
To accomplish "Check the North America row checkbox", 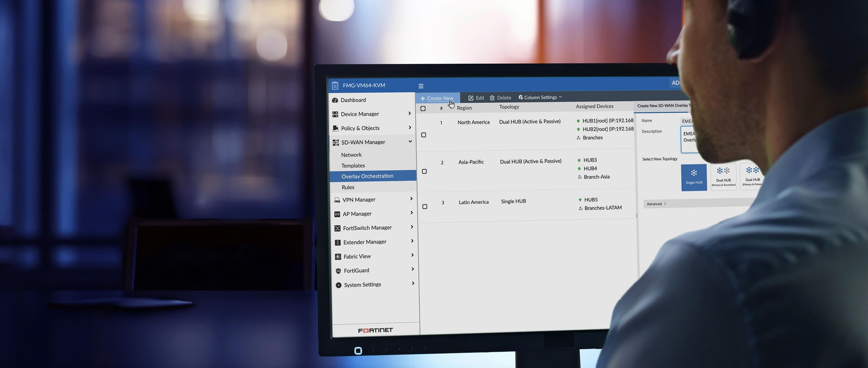I will [424, 135].
